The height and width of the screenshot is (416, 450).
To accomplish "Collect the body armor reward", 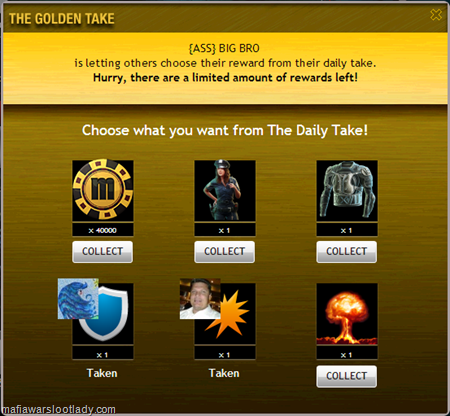I will point(347,252).
